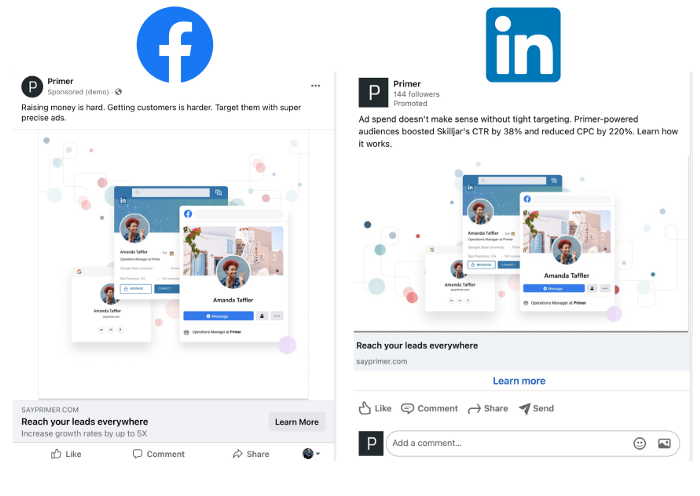
Task: Open the three-dots menu on Facebook post
Action: tap(316, 86)
